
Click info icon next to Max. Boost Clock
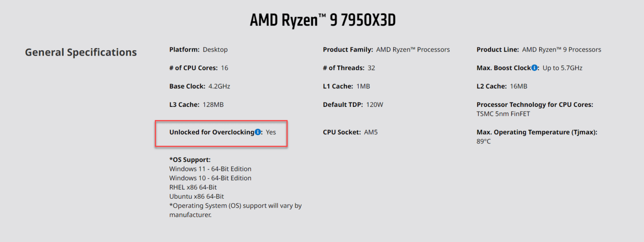[x=534, y=68]
